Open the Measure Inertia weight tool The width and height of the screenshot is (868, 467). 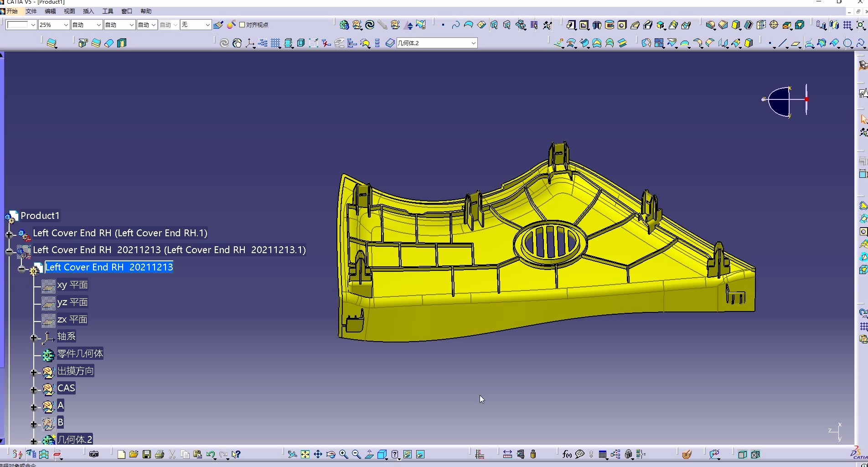[x=533, y=454]
